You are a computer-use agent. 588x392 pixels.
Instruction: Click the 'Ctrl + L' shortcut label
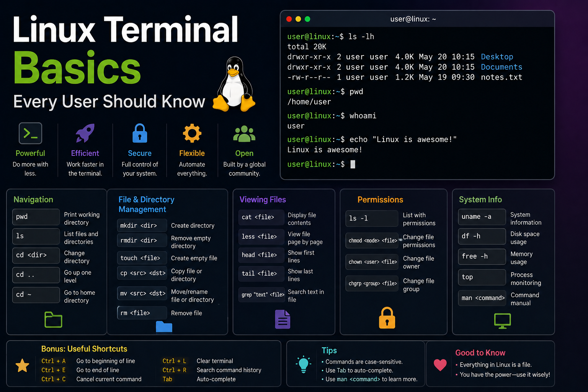174,361
